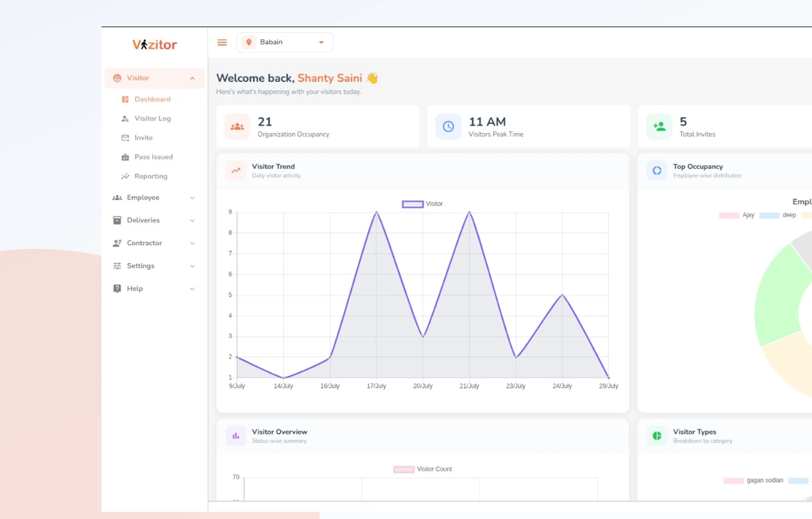Toggle the gagan sodlan legend swatch
Screen dimensions: 812x519
(733, 481)
